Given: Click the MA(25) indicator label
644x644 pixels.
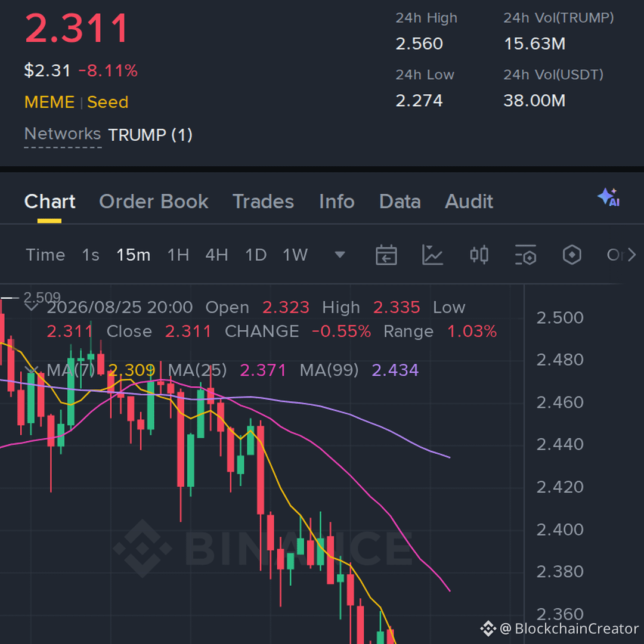Looking at the screenshot, I should [x=197, y=370].
